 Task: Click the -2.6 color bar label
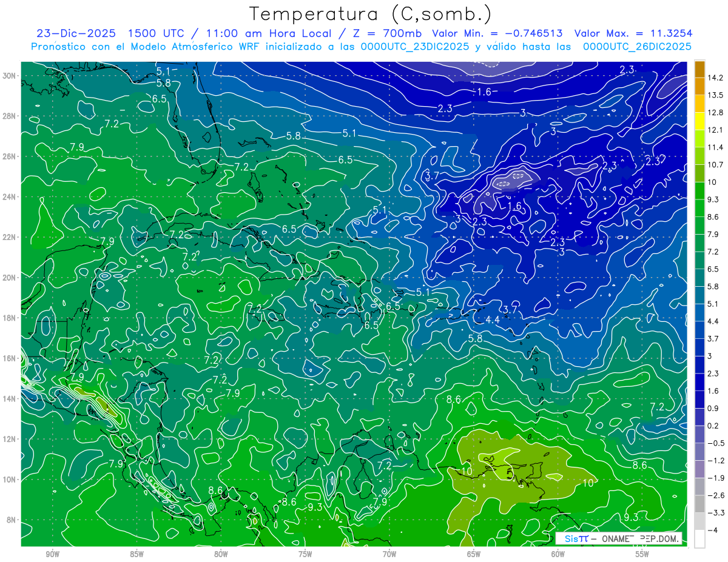click(717, 495)
